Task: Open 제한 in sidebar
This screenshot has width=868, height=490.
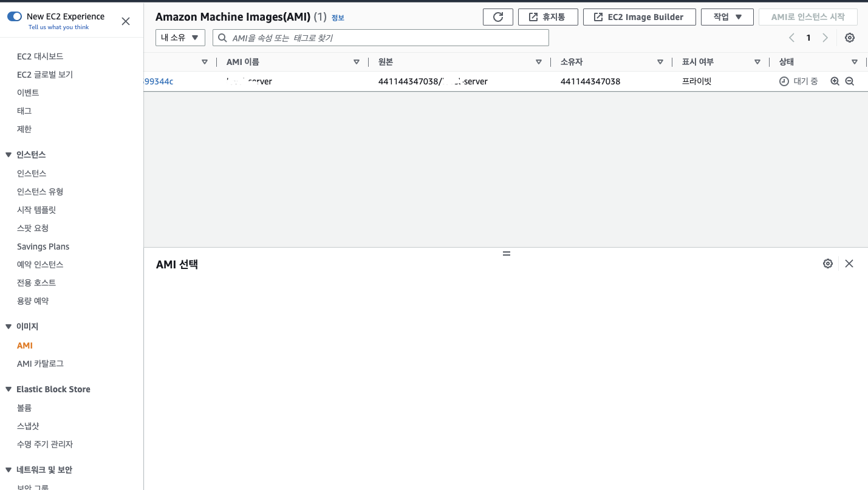Action: tap(24, 129)
